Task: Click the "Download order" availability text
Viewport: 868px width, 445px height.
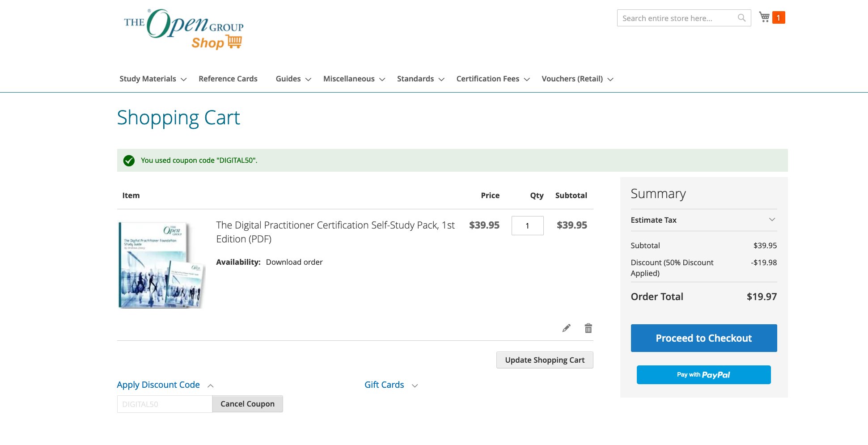Action: pos(294,262)
